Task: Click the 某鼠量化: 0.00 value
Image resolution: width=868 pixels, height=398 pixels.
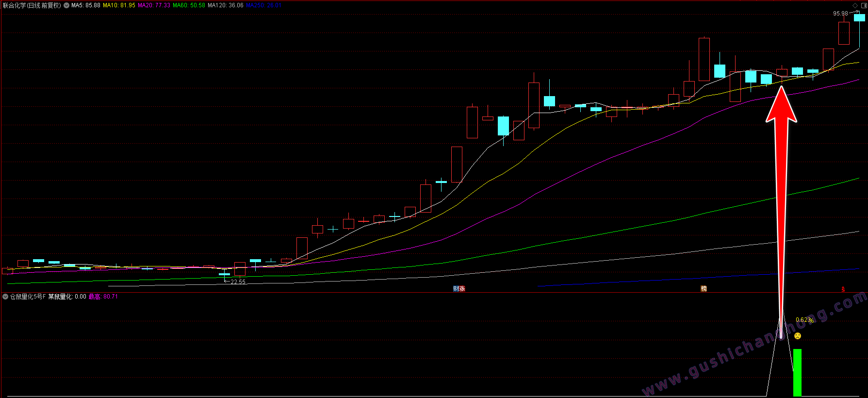Action: tap(67, 297)
